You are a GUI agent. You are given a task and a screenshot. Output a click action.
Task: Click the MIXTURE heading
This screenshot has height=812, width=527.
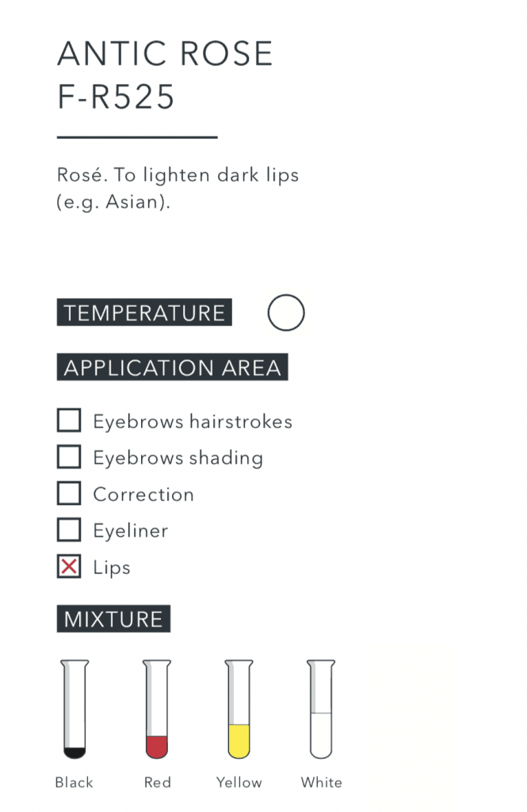(113, 619)
